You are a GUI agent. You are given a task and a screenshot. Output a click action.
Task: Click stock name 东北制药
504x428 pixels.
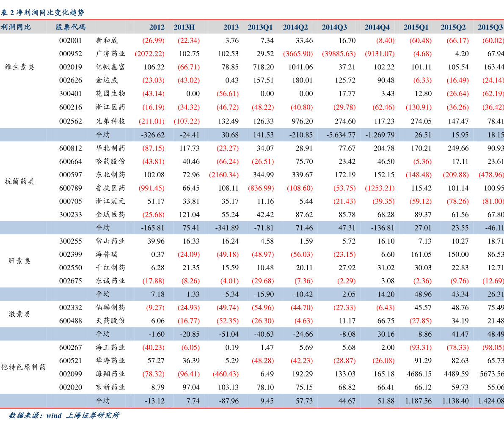[x=110, y=175]
